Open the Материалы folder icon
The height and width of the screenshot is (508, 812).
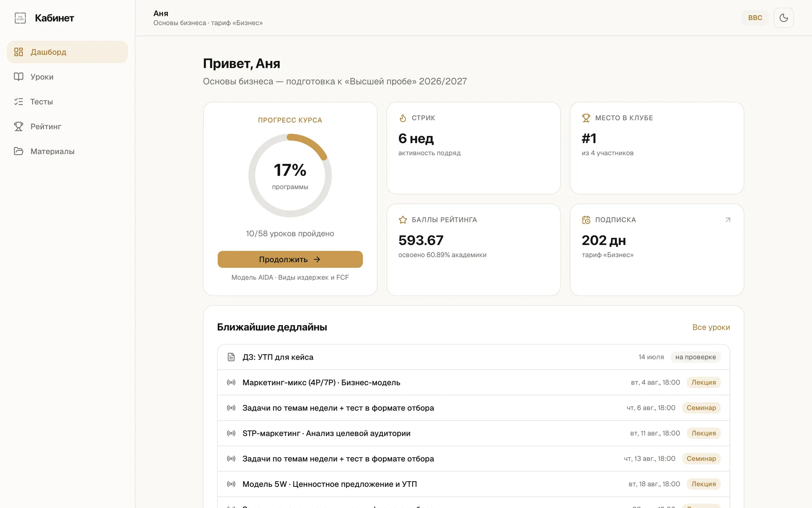(x=19, y=151)
